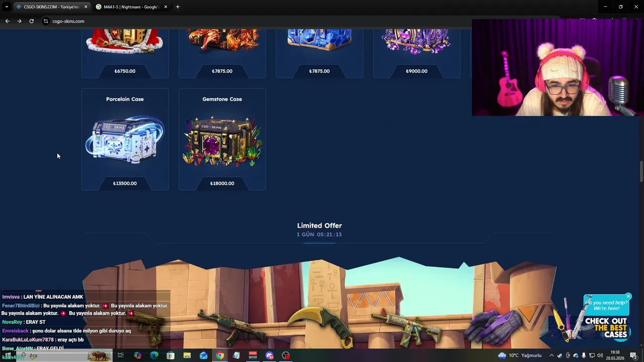Open Discord from the taskbar
Image resolution: width=644 pixels, height=362 pixels.
(270, 355)
